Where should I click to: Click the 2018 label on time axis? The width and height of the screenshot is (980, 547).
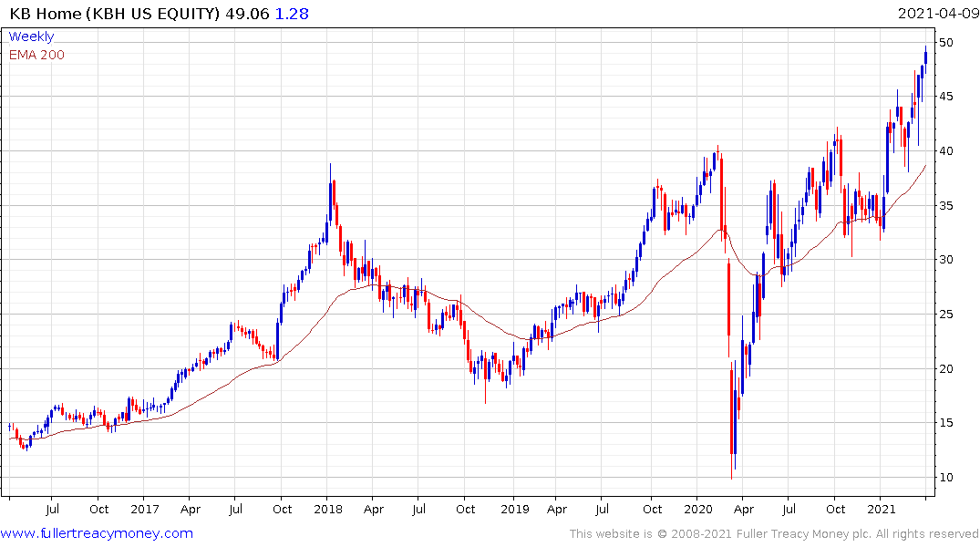click(328, 509)
